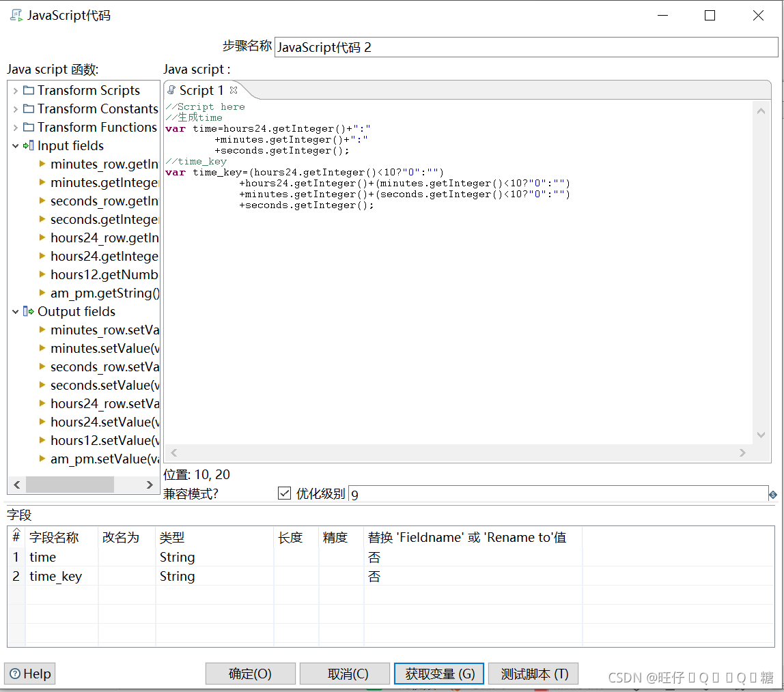Select hours12.setValue output field entry
The image size is (784, 692).
point(104,441)
